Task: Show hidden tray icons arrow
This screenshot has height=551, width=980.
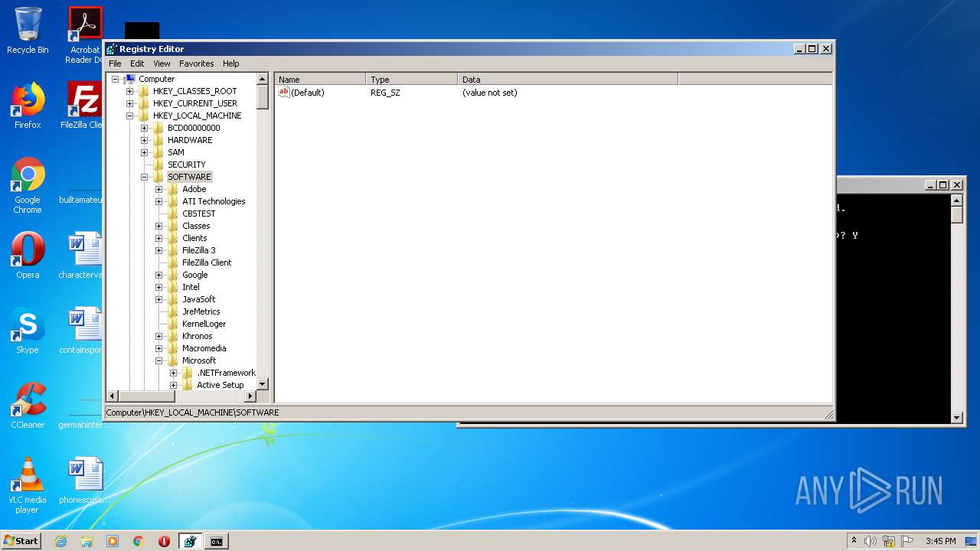Action: pos(854,541)
